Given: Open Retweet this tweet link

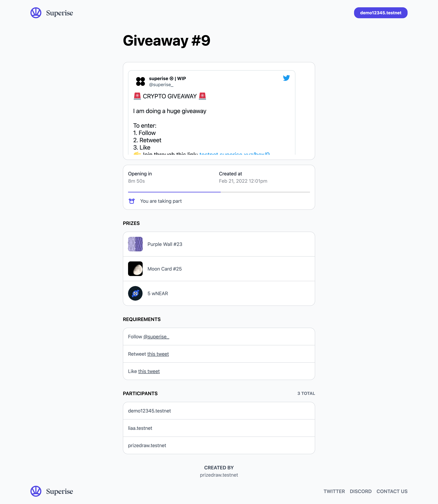Looking at the screenshot, I should tap(158, 354).
